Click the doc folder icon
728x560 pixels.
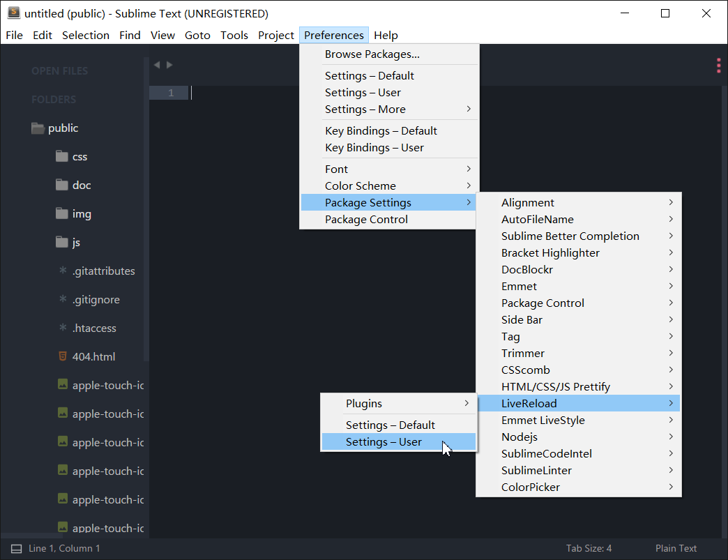[x=62, y=185]
